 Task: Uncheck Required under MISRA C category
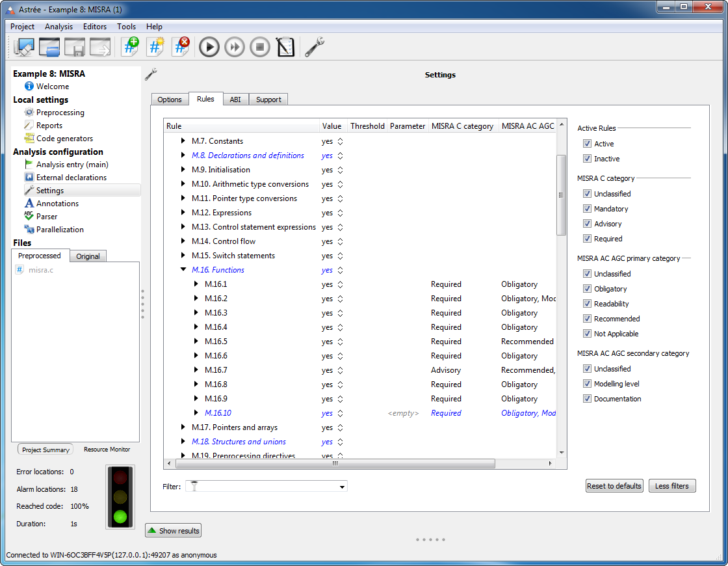coord(587,238)
